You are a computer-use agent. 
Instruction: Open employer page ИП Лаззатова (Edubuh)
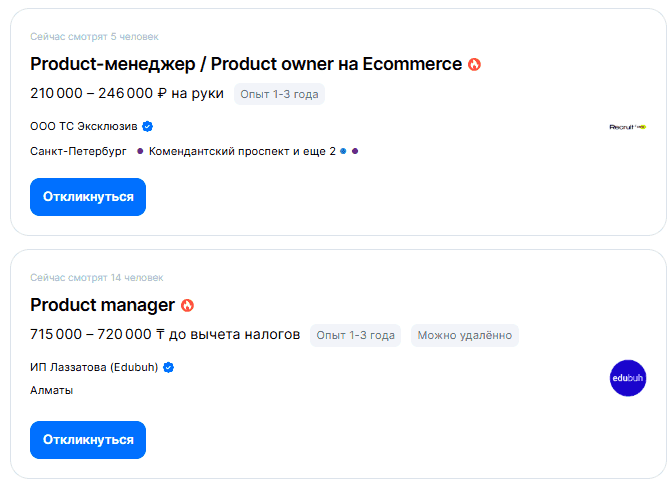coord(95,368)
